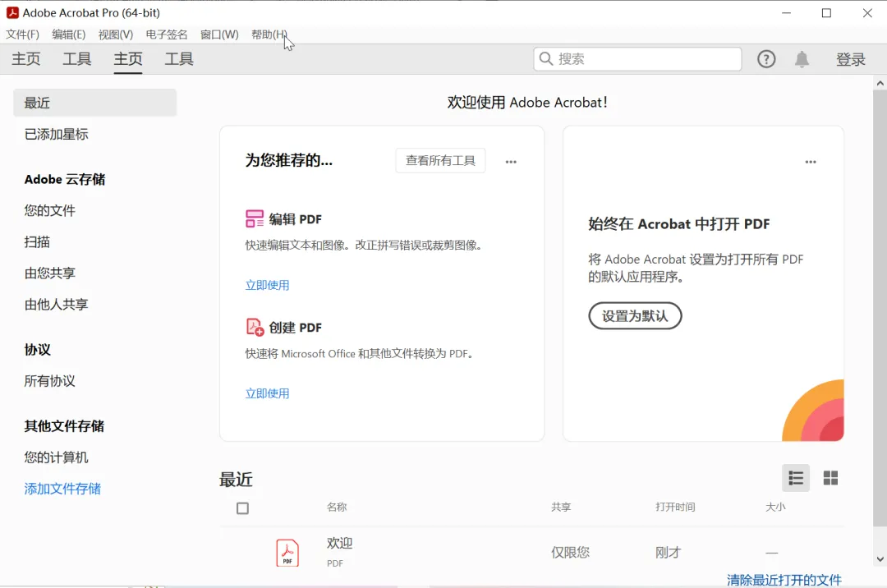Open the 文件(F) menu
The image size is (887, 588).
23,34
